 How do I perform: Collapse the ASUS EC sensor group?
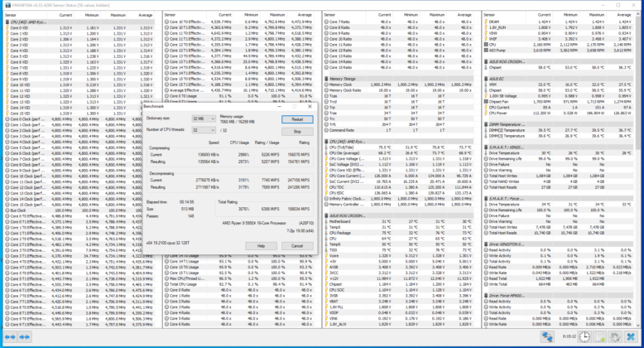pyautogui.click(x=558, y=79)
